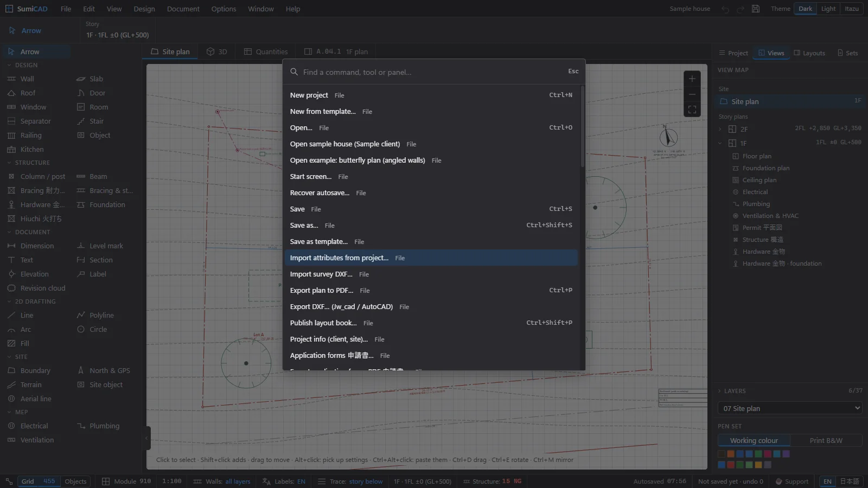Click the story below trace setting
This screenshot has height=488, width=868.
tap(366, 481)
